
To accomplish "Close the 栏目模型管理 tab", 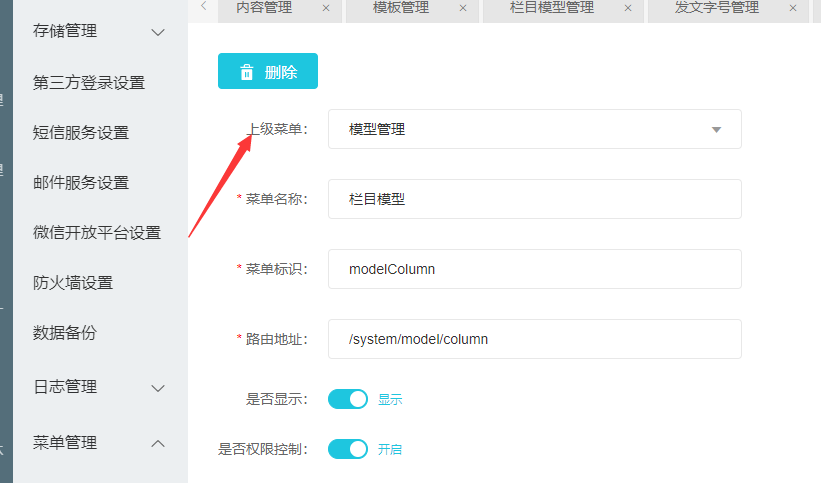I will point(628,8).
